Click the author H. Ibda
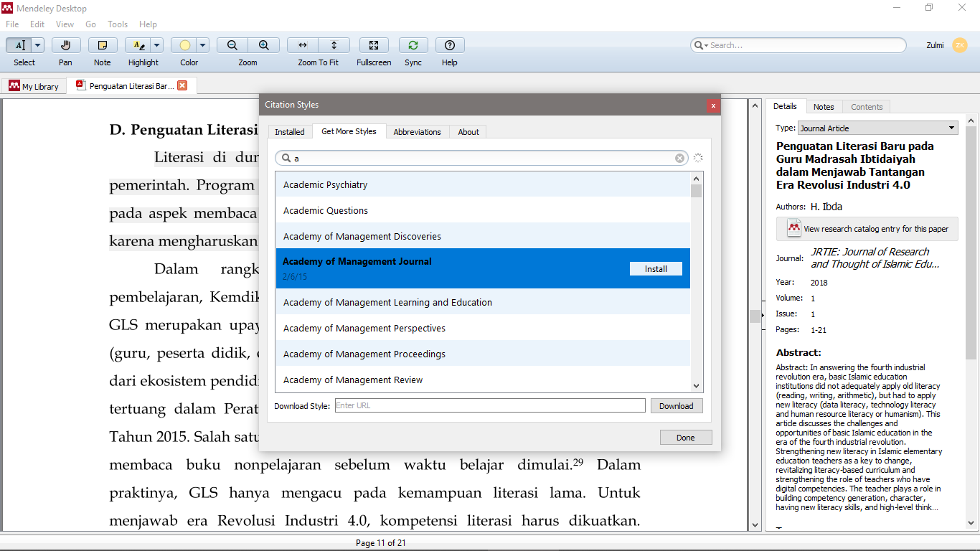This screenshot has width=980, height=551. tap(826, 207)
